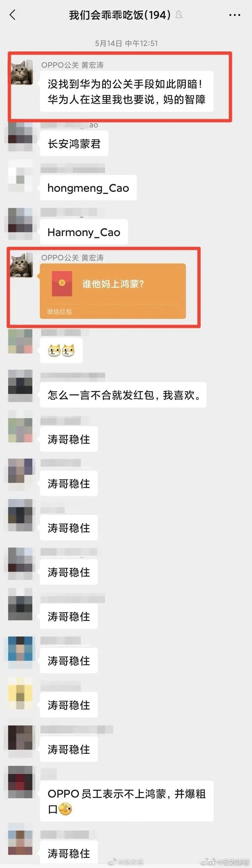Select the "Harmony_Cao" message bubble

tap(84, 232)
